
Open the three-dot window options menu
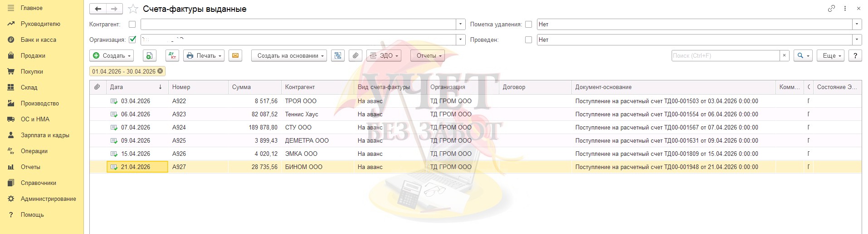tap(845, 9)
